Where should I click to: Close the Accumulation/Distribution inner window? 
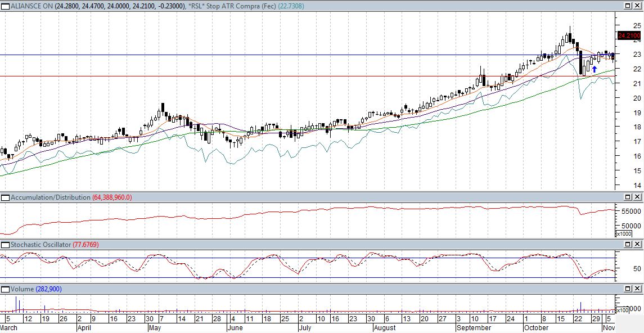point(638,197)
